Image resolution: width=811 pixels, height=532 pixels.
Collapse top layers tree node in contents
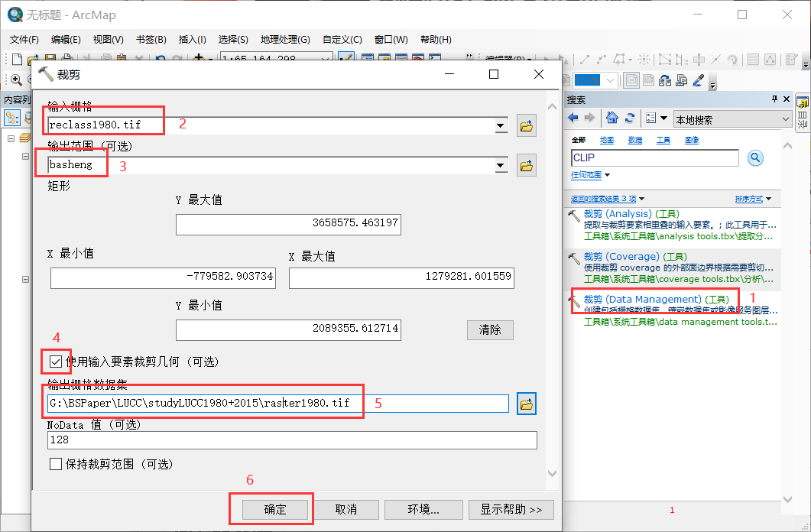coord(11,138)
